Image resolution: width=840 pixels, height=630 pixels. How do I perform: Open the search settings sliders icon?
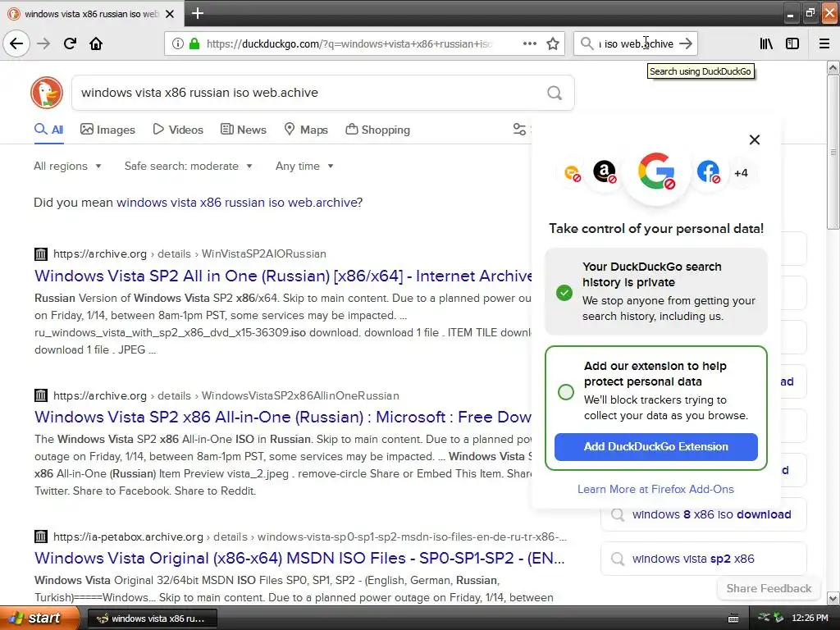click(519, 129)
